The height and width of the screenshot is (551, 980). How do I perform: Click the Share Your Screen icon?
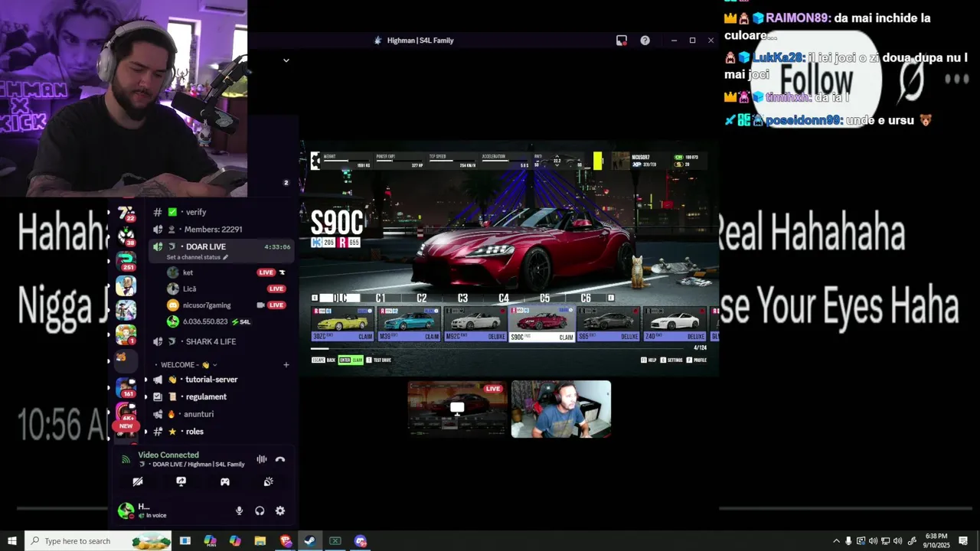point(181,482)
